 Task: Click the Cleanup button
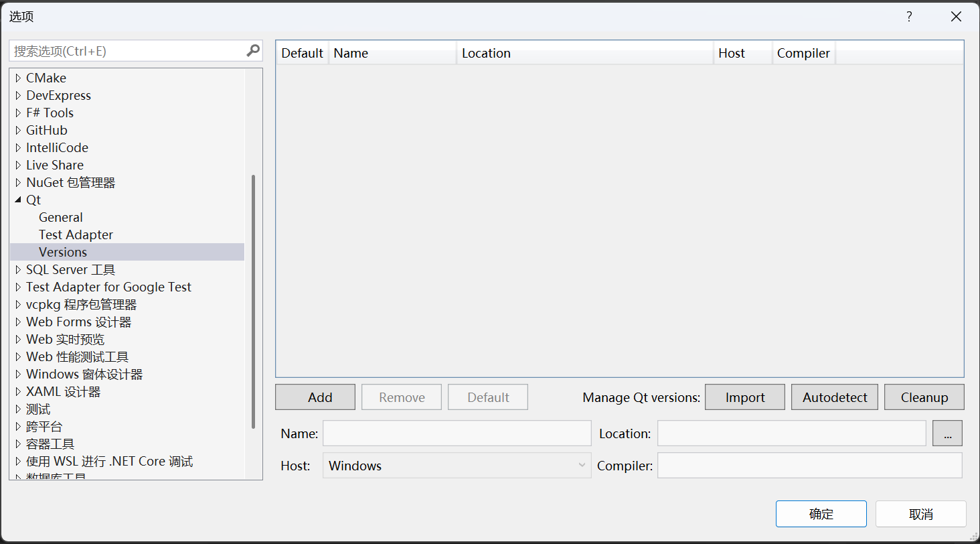point(924,397)
